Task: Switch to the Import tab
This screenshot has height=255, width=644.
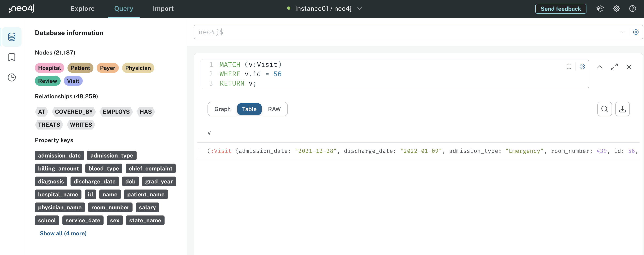Action: [163, 9]
